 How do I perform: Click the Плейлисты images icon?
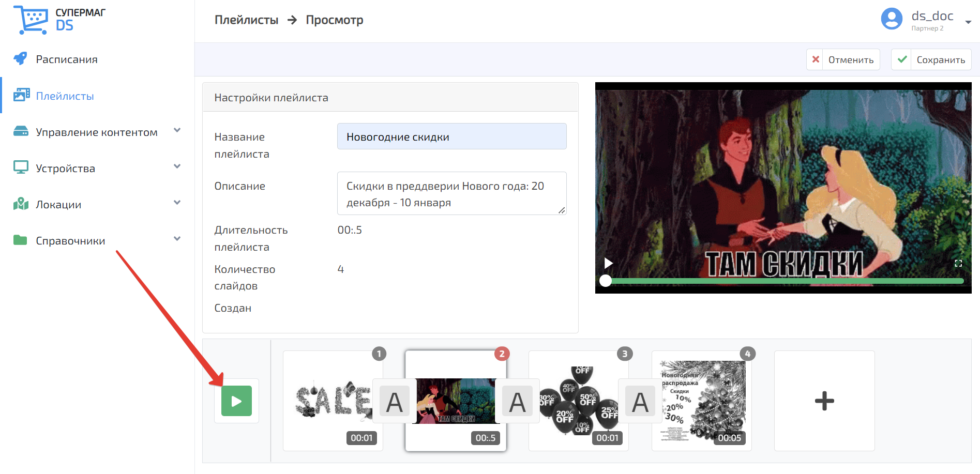[21, 95]
